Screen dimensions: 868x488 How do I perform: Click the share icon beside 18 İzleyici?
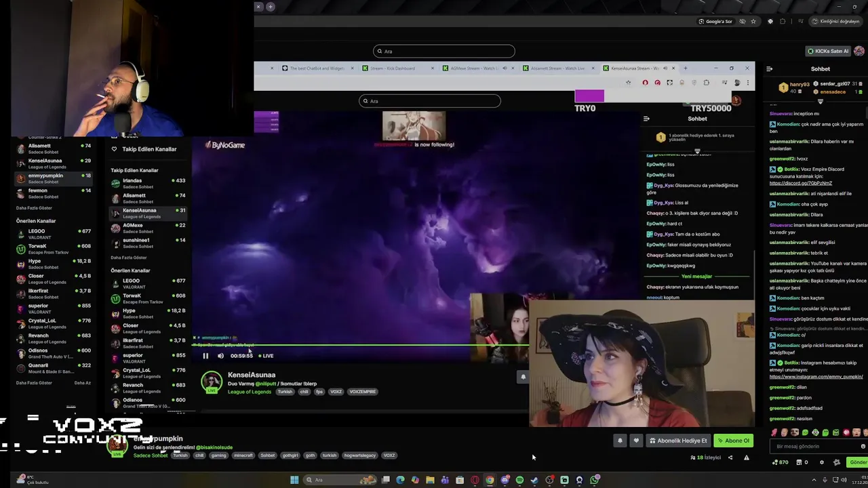point(730,457)
